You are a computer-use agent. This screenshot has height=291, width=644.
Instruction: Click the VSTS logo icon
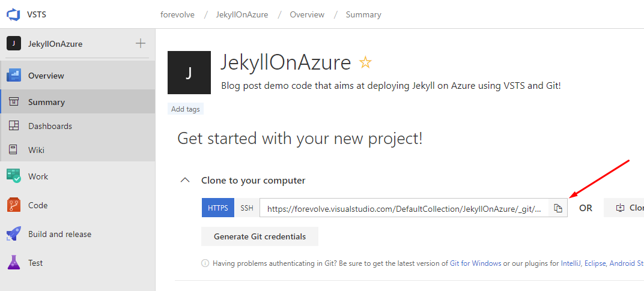tap(14, 14)
